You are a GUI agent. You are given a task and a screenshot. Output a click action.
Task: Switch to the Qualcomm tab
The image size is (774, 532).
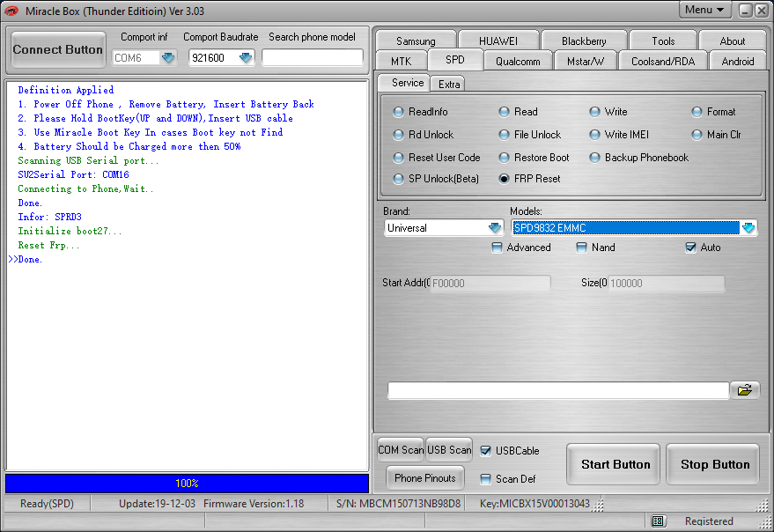518,62
